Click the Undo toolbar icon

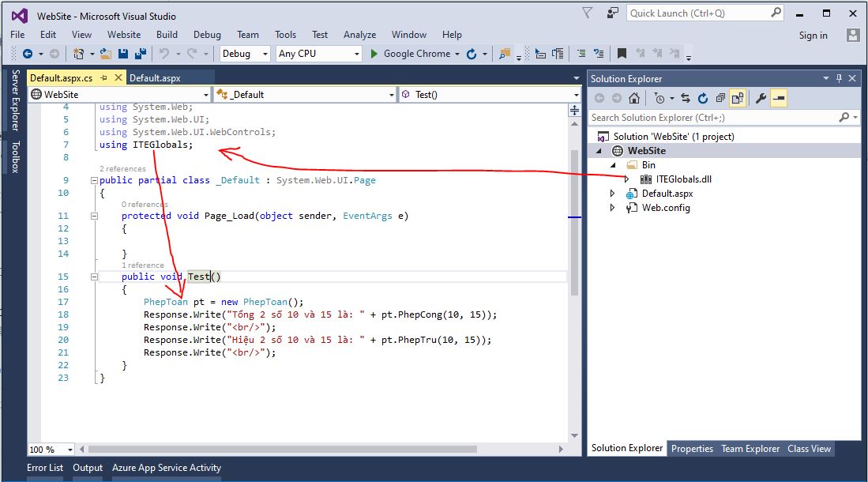tap(164, 54)
